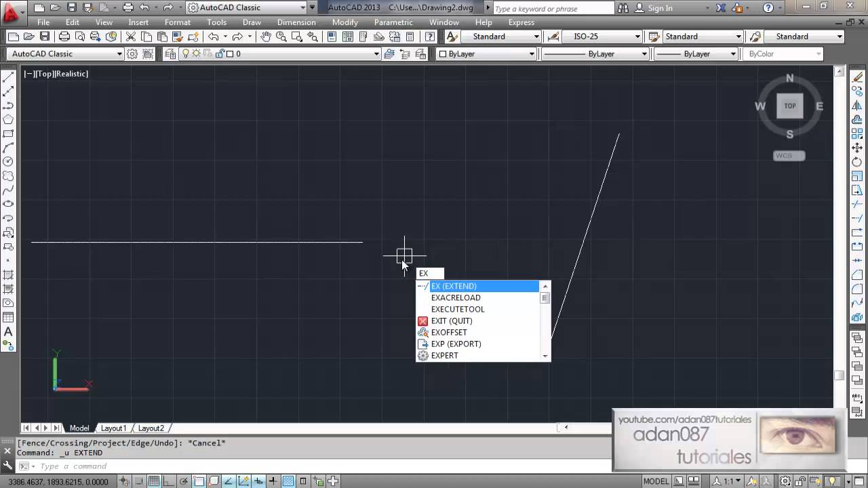
Task: Choose EX (EXTEND) from autocomplete list
Action: coord(477,286)
